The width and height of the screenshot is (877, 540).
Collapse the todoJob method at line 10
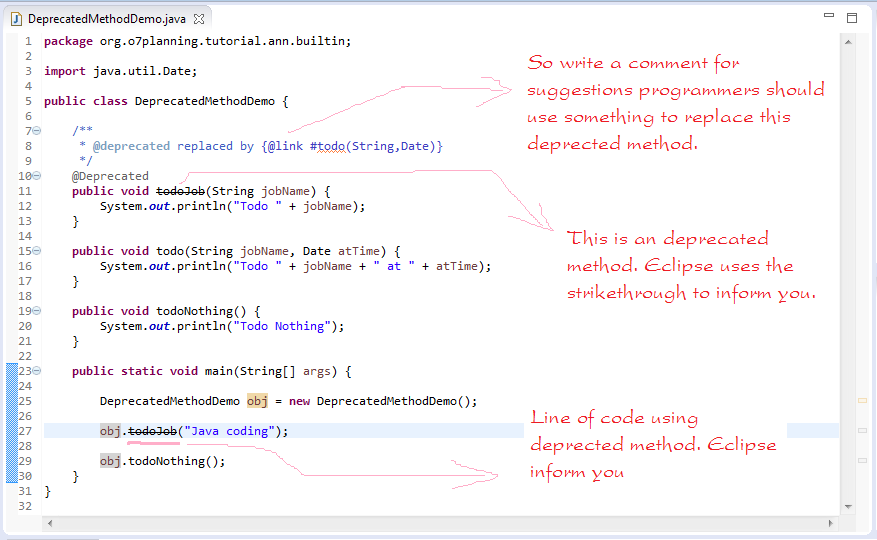coord(37,176)
